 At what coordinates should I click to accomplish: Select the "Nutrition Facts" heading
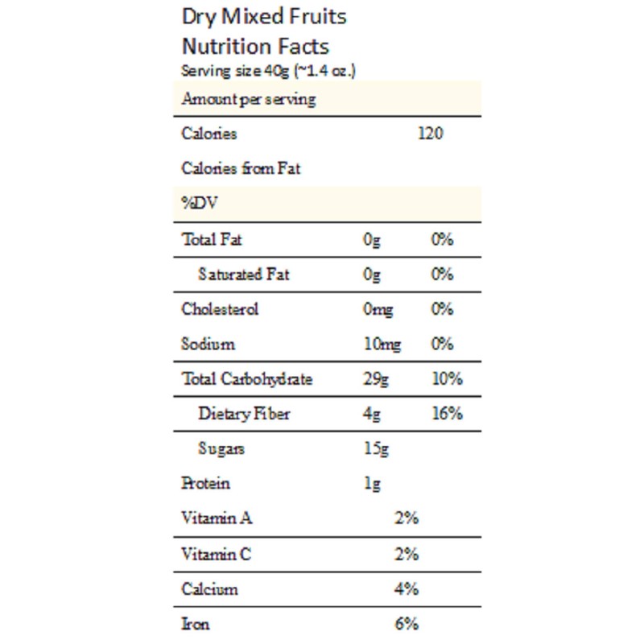255,46
